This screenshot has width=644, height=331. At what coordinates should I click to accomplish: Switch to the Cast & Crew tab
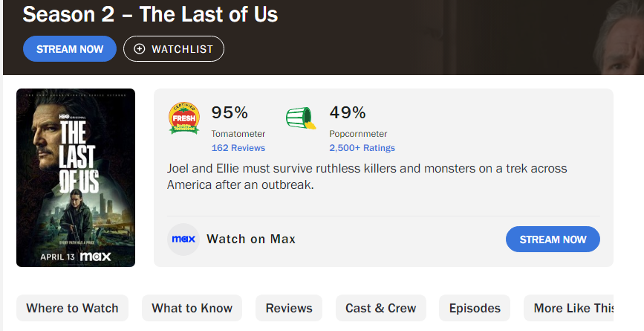[x=380, y=308]
